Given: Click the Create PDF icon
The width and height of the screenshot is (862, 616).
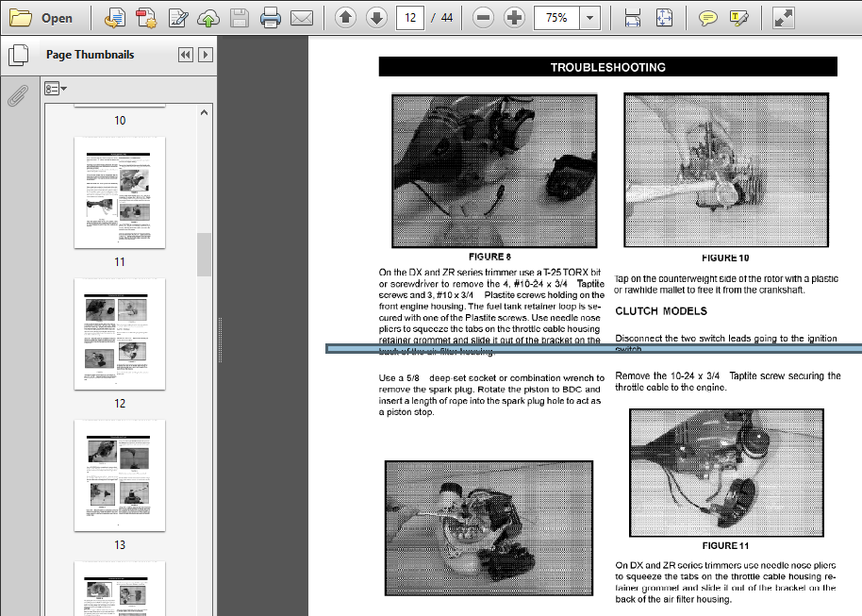Looking at the screenshot, I should coord(146,18).
